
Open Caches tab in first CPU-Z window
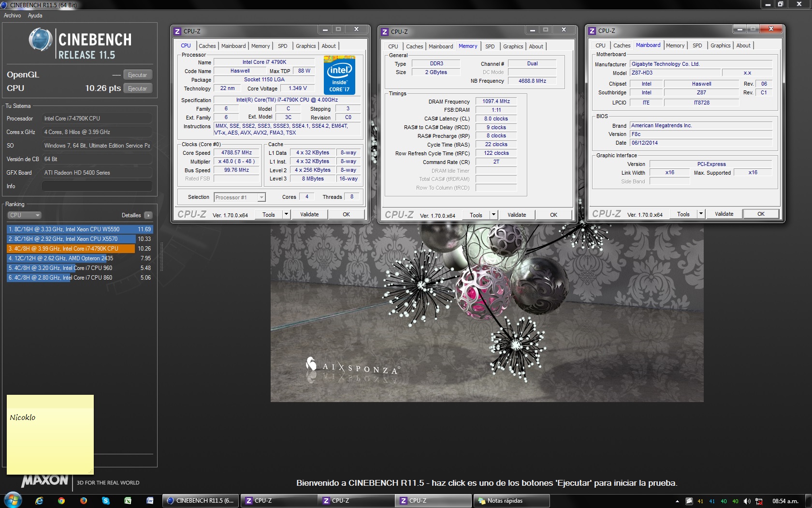[207, 46]
